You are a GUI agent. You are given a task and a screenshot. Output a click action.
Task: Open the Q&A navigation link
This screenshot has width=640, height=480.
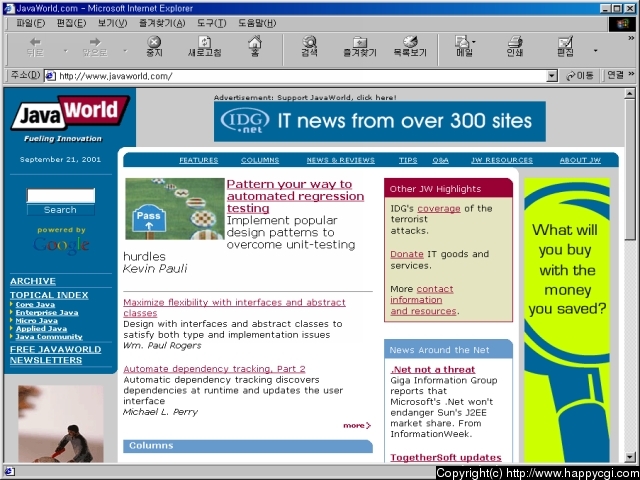[440, 160]
